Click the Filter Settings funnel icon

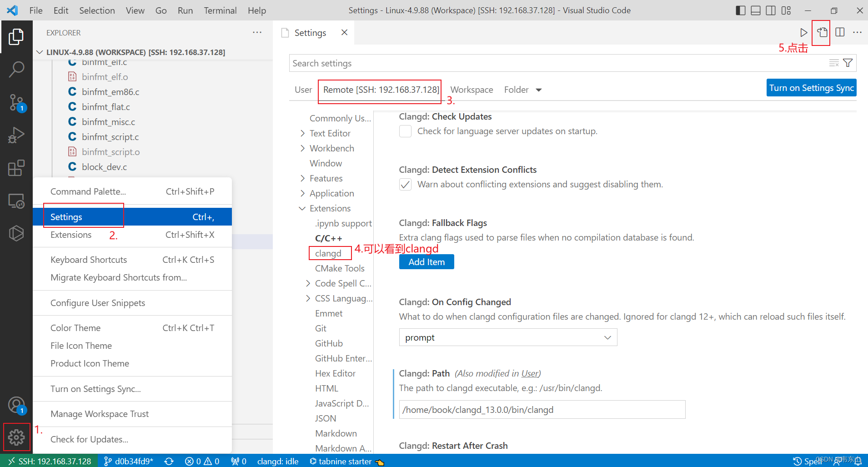(848, 63)
